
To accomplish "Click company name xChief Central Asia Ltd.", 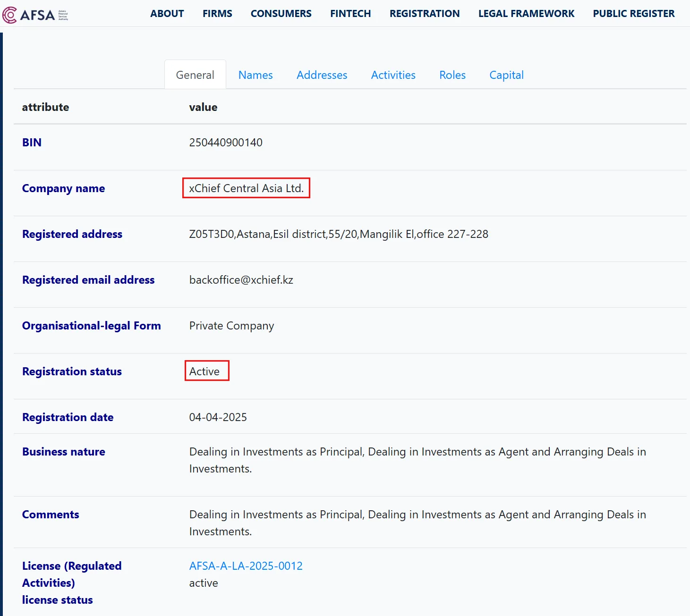I will click(x=247, y=188).
